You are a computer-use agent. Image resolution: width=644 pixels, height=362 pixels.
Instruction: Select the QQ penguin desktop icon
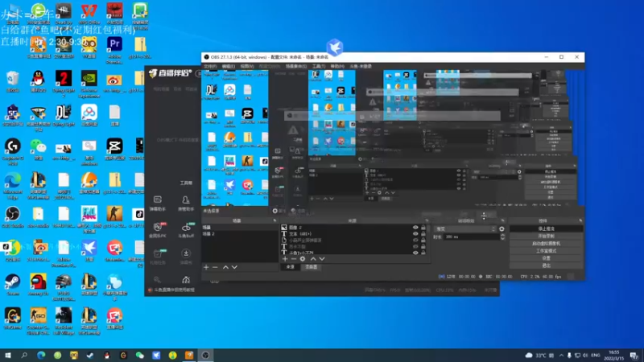pos(38,81)
